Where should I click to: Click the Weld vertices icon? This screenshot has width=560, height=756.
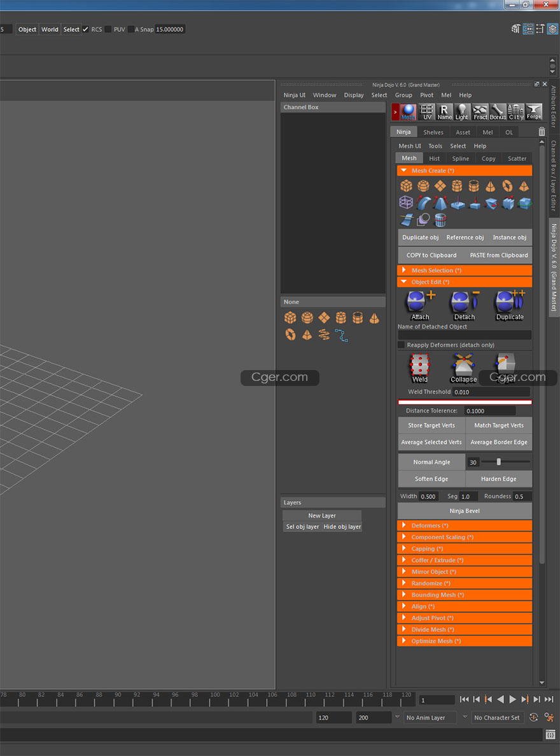coord(419,368)
